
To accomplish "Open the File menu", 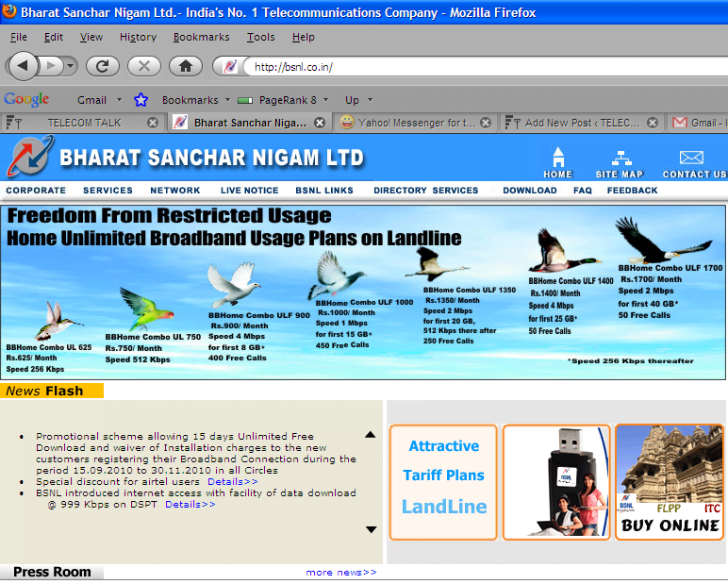I will coord(19,37).
